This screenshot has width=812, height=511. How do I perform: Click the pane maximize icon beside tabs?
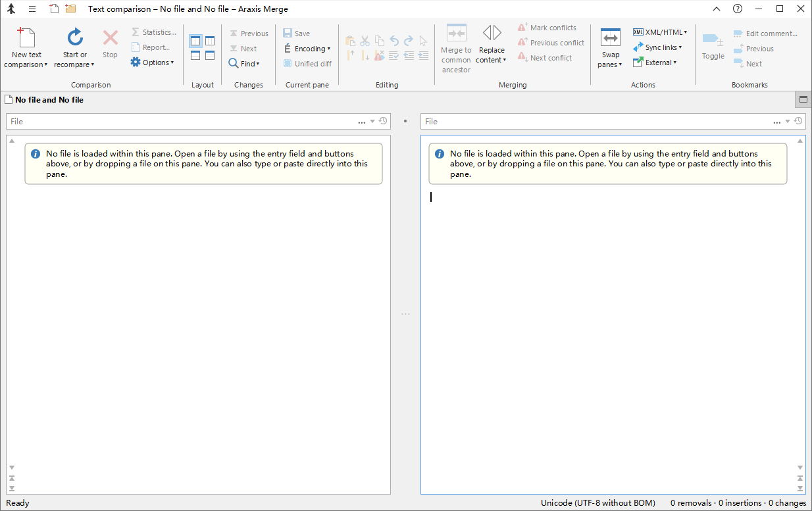click(x=803, y=100)
